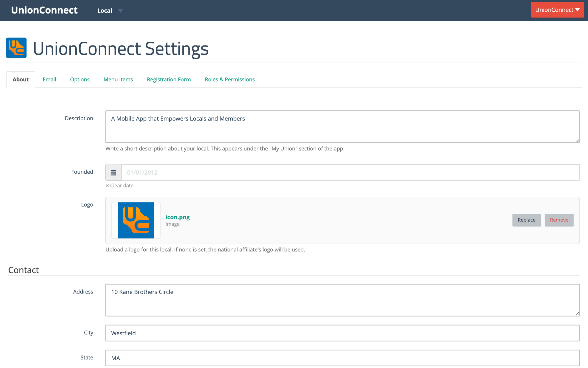Open the Registration Form tab
Image resolution: width=588 pixels, height=368 pixels.
tap(169, 79)
